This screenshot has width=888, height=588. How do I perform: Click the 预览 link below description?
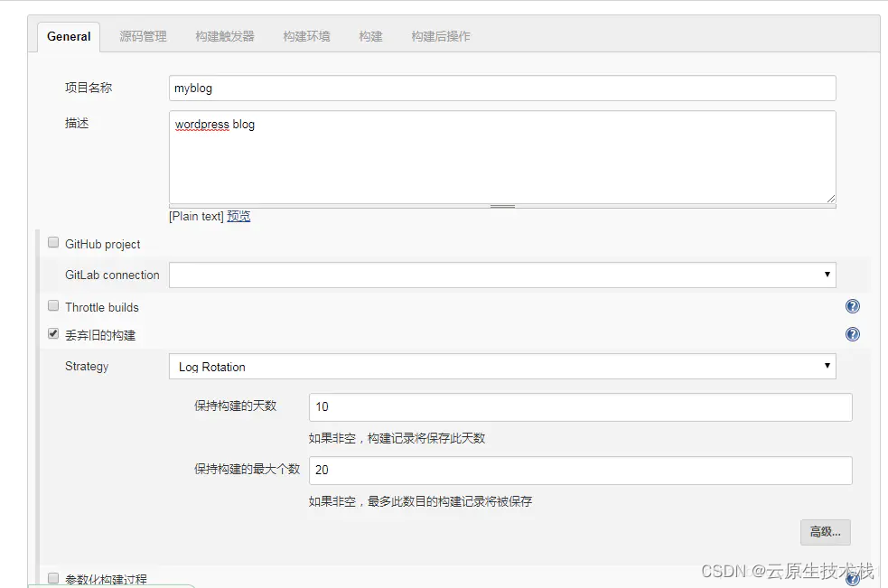[x=238, y=217]
